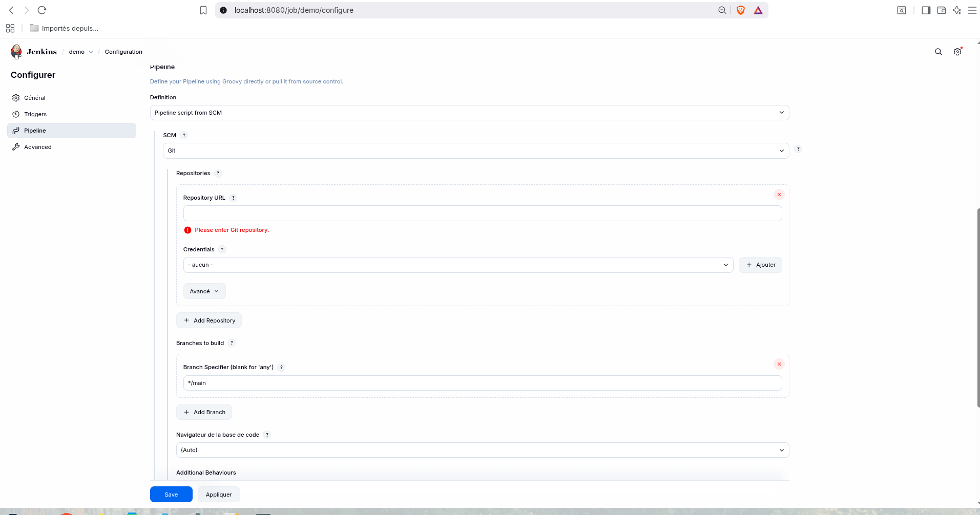
Task: Click the Jenkins logo icon
Action: (x=16, y=52)
